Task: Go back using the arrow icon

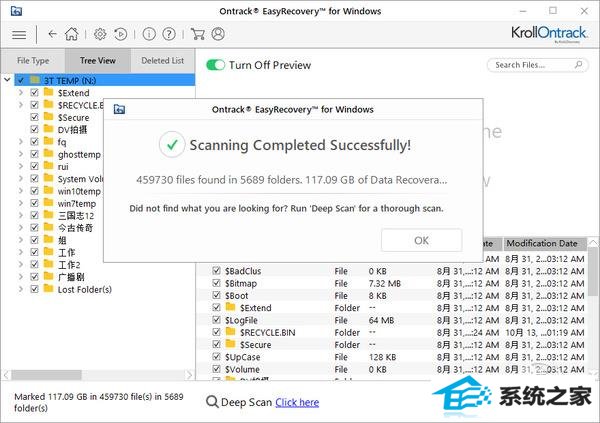Action: point(52,34)
